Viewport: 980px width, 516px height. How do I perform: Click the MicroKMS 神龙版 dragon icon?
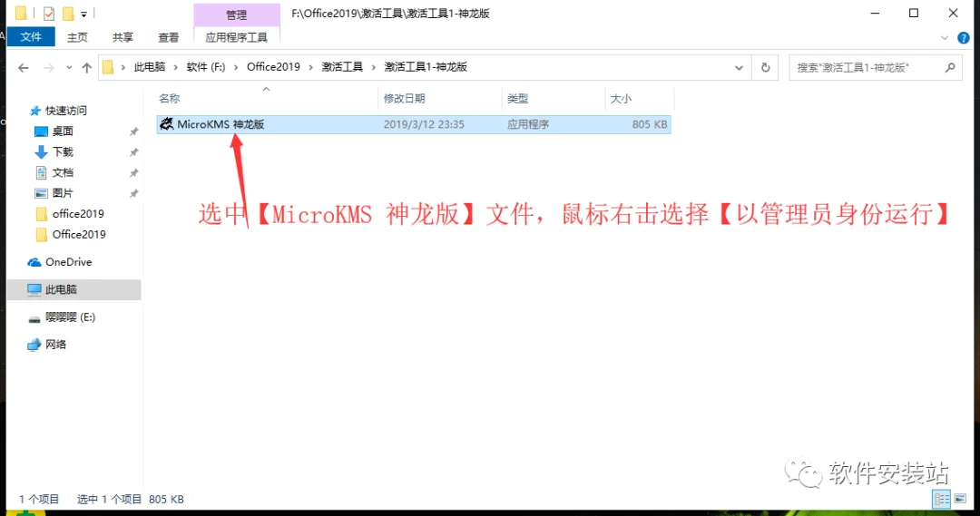click(x=166, y=123)
